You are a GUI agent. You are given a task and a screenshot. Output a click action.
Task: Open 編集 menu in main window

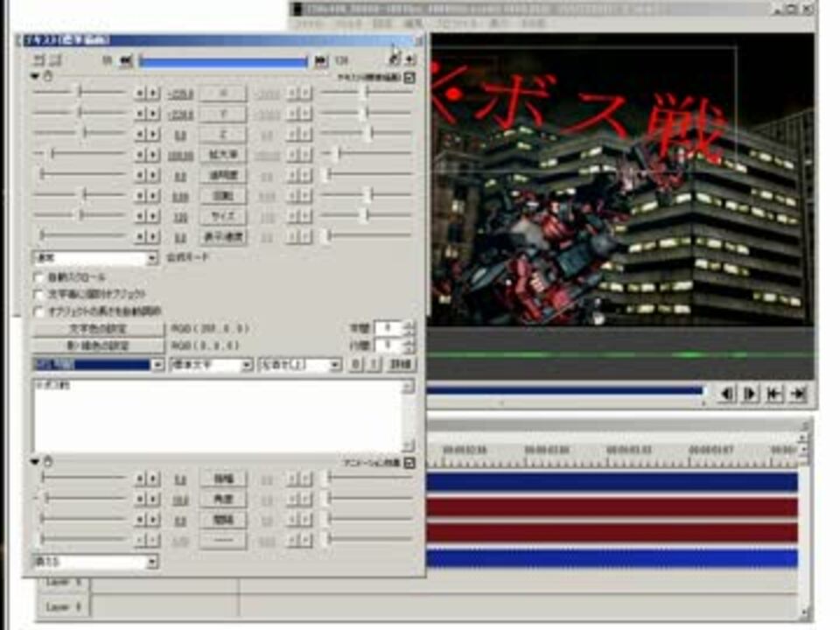[413, 24]
